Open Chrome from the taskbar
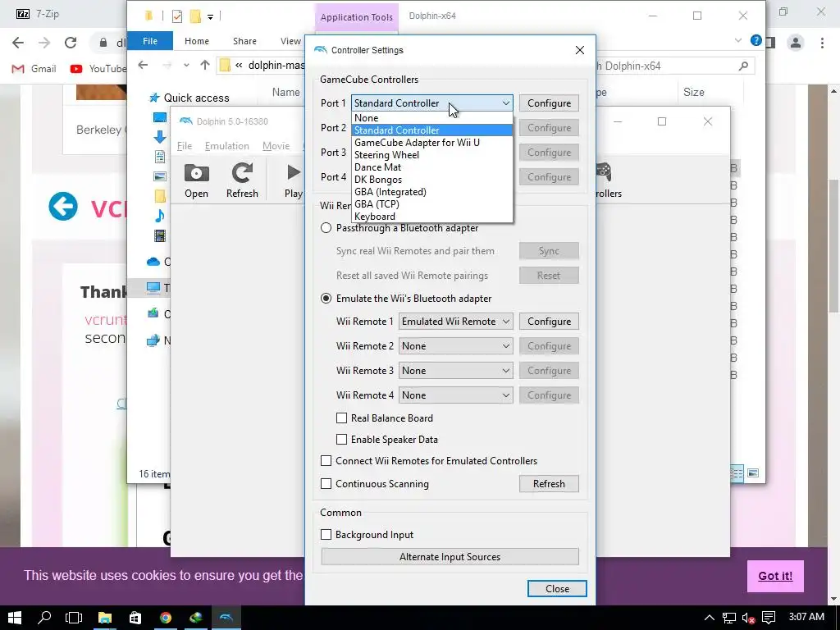Image resolution: width=840 pixels, height=630 pixels. (166, 618)
